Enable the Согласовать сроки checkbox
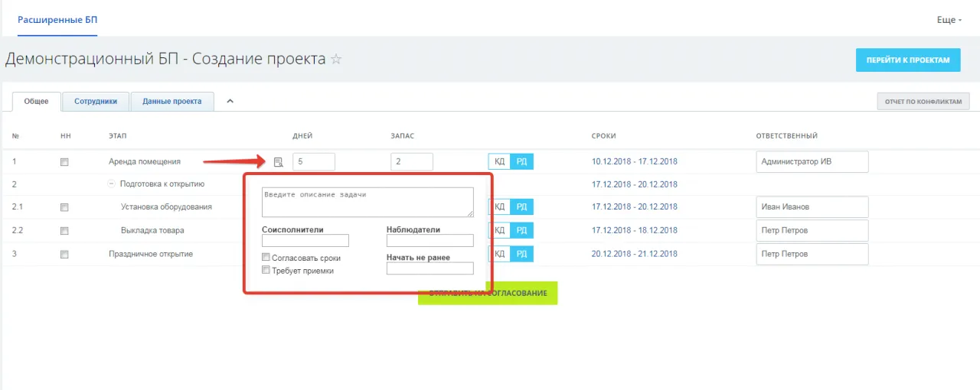980x390 pixels. point(266,258)
